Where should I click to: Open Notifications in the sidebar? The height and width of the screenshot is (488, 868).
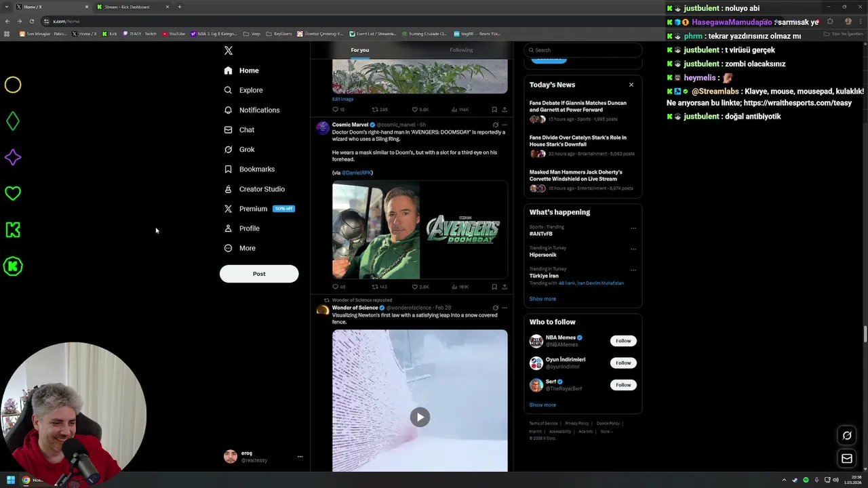(x=252, y=110)
